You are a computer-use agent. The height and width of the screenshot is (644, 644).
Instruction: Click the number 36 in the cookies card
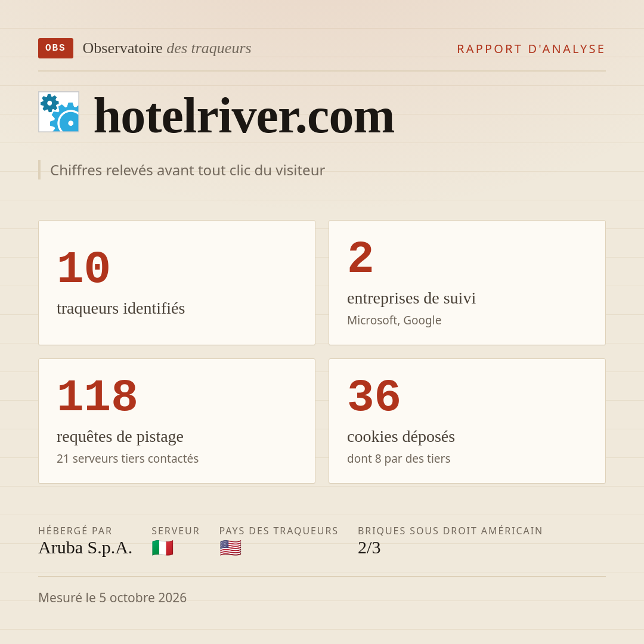coord(374,396)
